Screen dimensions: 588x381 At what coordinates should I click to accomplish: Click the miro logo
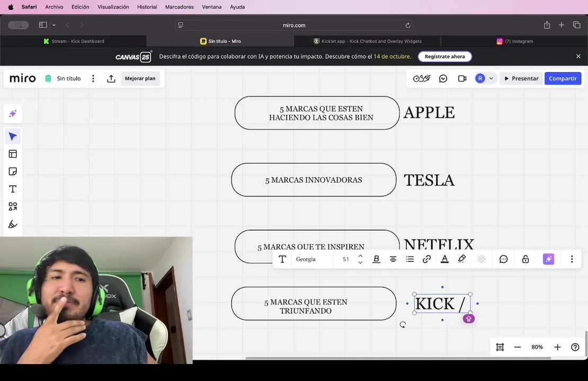point(22,78)
